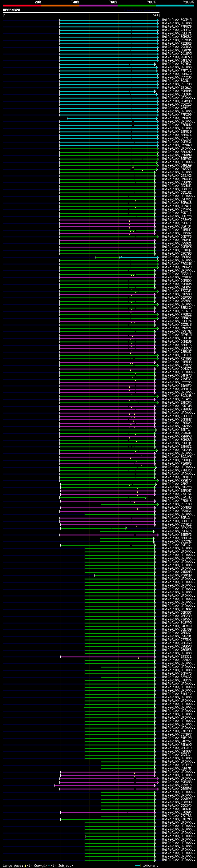Select the UniRef100_A2ZRR6 entry

pos(177,43)
